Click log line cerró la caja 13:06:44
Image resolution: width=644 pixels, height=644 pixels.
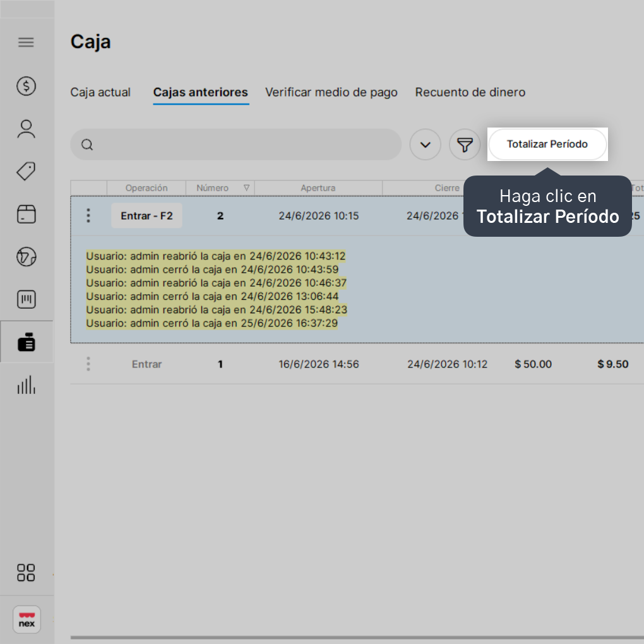(212, 296)
